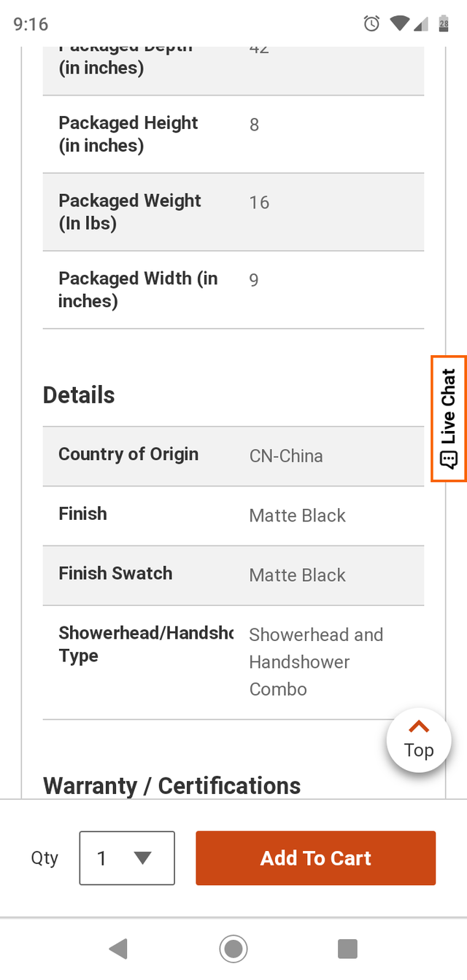Tap the Packaged Weight row

pyautogui.click(x=233, y=212)
